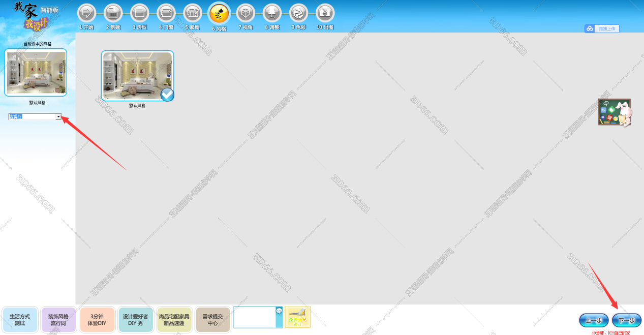Go to step 1 开始 icon
Viewport: 644px width, 335px height.
(86, 13)
